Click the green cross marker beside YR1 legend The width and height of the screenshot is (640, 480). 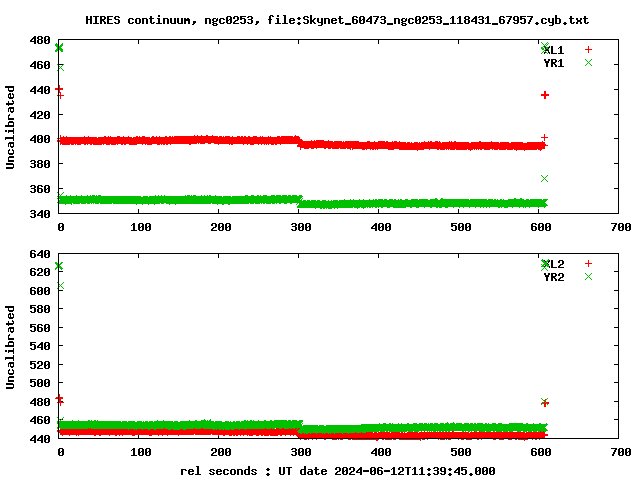[588, 62]
